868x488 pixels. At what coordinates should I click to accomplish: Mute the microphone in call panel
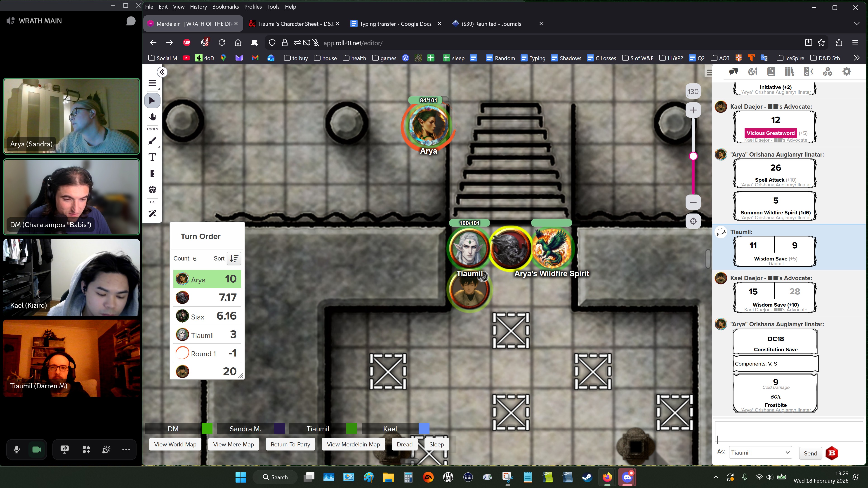(17, 449)
